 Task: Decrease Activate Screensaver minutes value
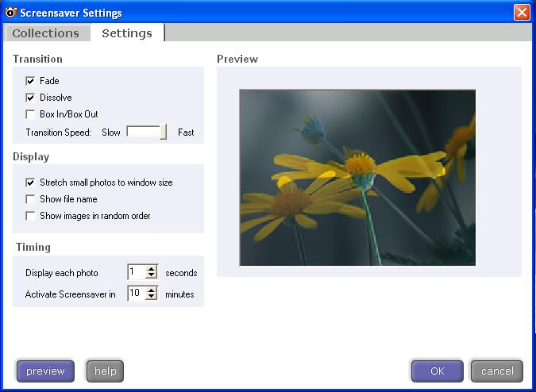151,297
